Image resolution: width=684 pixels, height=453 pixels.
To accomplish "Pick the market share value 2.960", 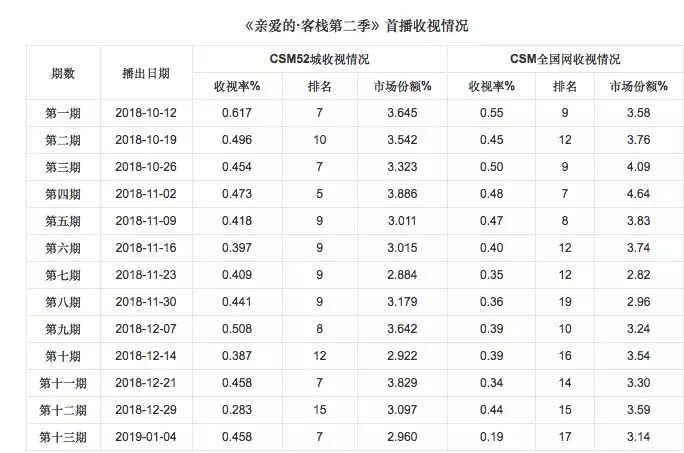I will (x=402, y=437).
